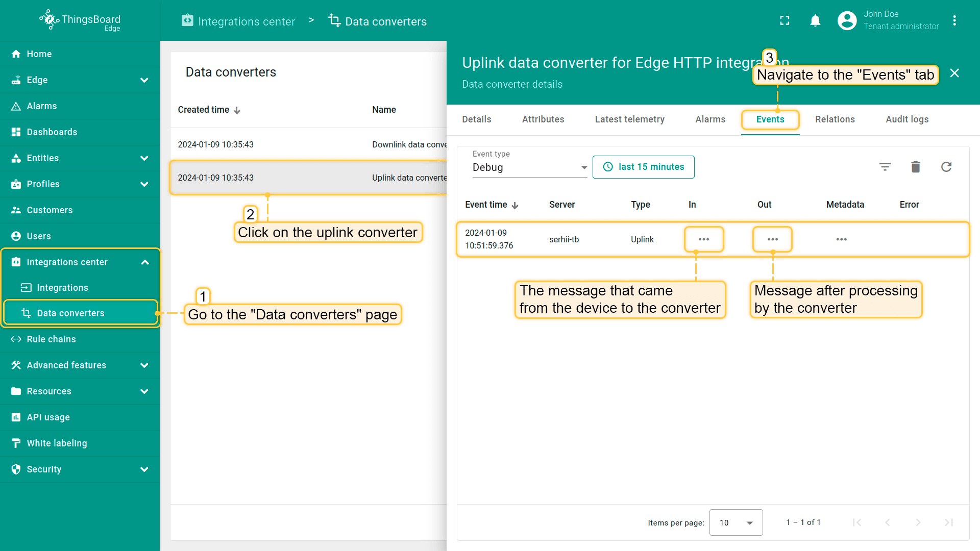The height and width of the screenshot is (551, 980).
Task: Switch to the Audit logs tab
Action: pyautogui.click(x=907, y=119)
